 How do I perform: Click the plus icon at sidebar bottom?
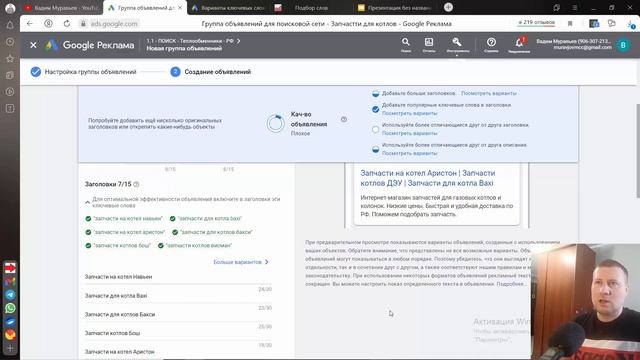(10, 349)
